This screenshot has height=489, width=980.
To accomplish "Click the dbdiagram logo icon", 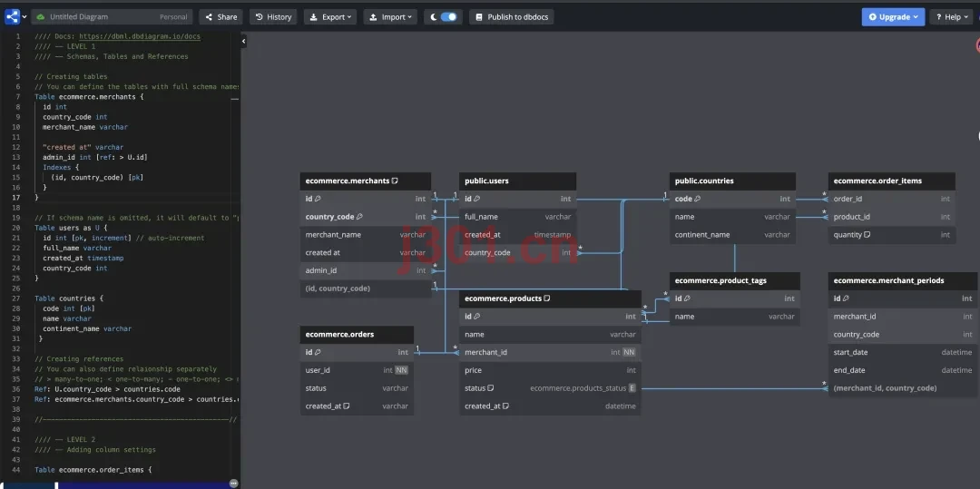I will [x=12, y=17].
